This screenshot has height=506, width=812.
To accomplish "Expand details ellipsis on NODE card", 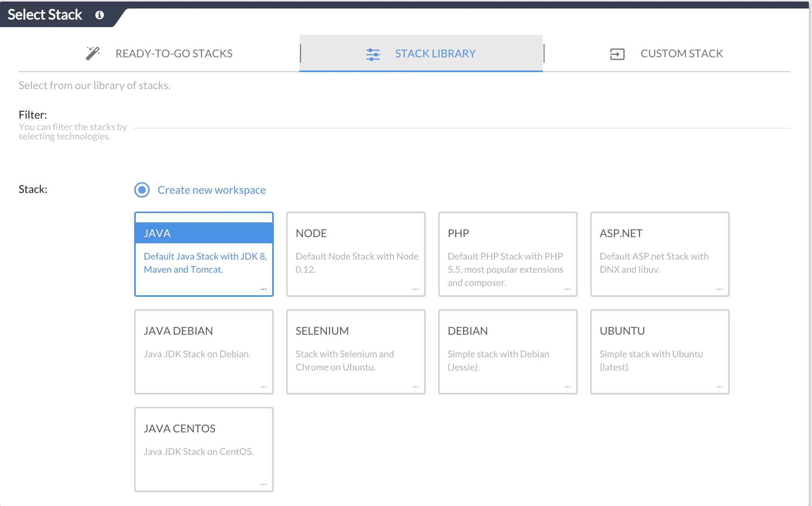I will point(416,289).
